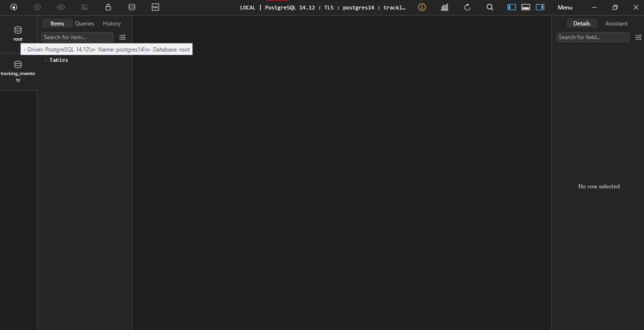644x330 pixels.
Task: Click the commit changes lines icon
Action: tap(85, 7)
